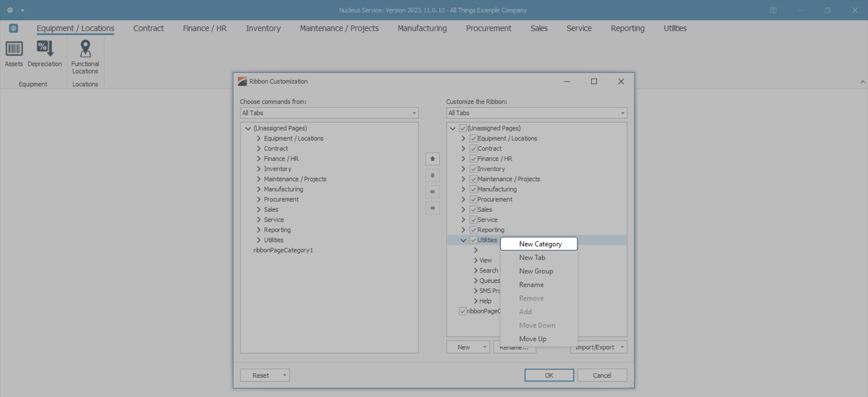Choose New Category from the context menu
The width and height of the screenshot is (868, 397).
pos(539,244)
